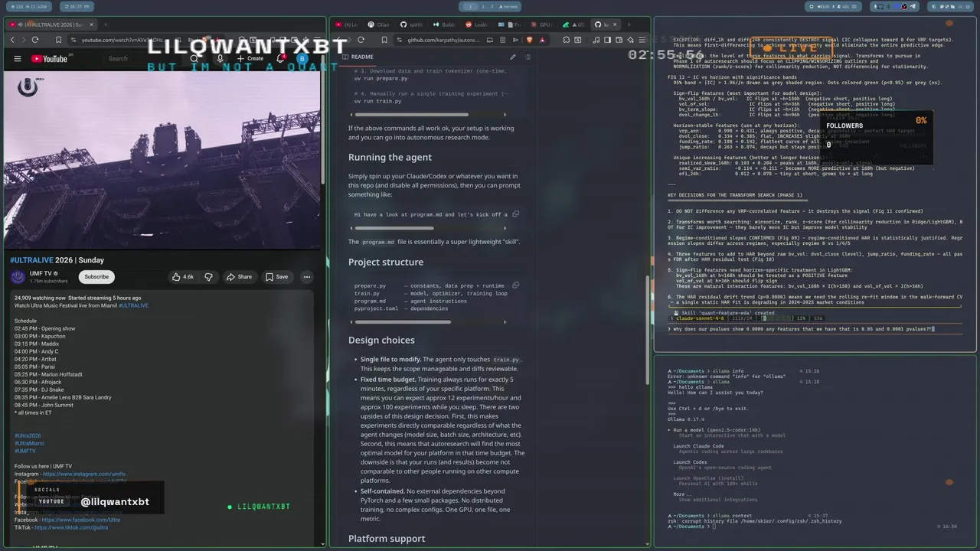Image resolution: width=980 pixels, height=551 pixels.
Task: Copy the project structure code block
Action: 516,285
